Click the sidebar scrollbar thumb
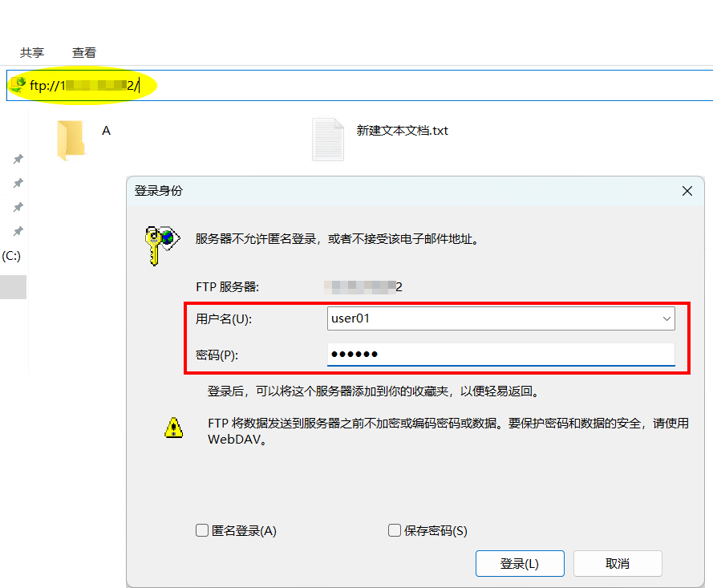713x588 pixels. click(13, 286)
